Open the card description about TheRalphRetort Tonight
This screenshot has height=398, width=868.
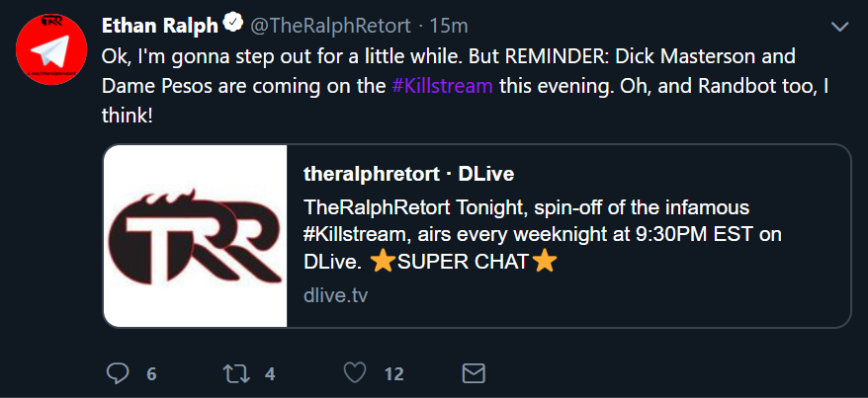pos(543,235)
